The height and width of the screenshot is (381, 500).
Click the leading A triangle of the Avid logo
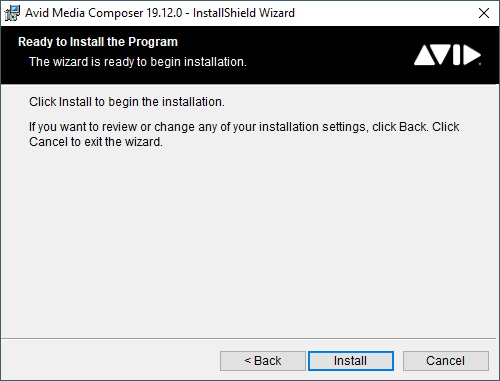pyautogui.click(x=425, y=55)
